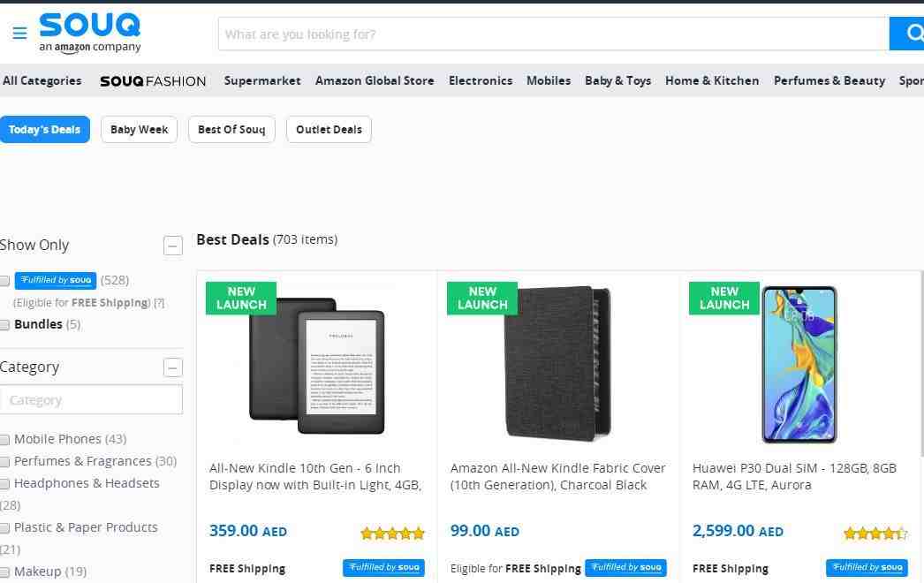Screen dimensions: 924x583
Task: Click the Fulfilled by Souq badge on Kindle
Action: (383, 568)
